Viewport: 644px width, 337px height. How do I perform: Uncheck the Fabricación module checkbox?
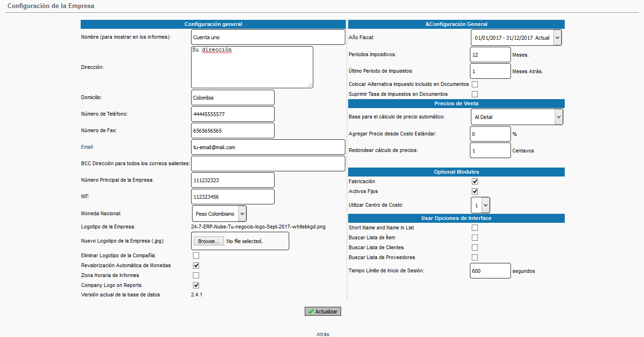click(475, 182)
